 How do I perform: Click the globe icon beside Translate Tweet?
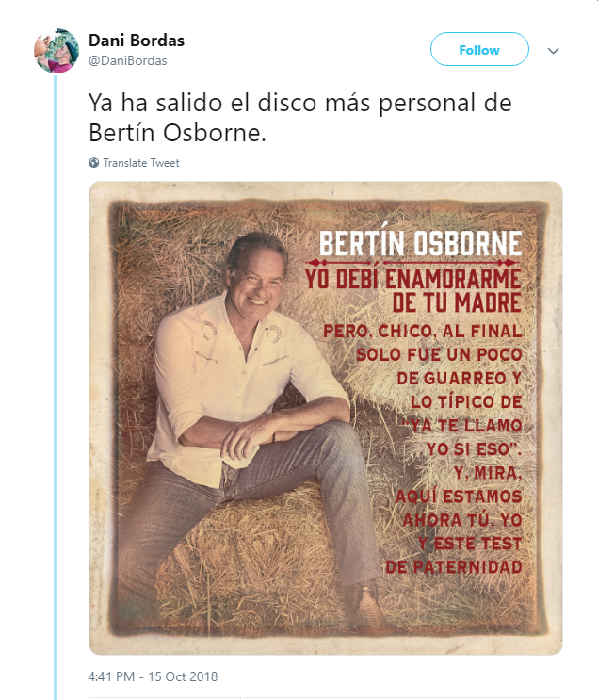coord(94,162)
